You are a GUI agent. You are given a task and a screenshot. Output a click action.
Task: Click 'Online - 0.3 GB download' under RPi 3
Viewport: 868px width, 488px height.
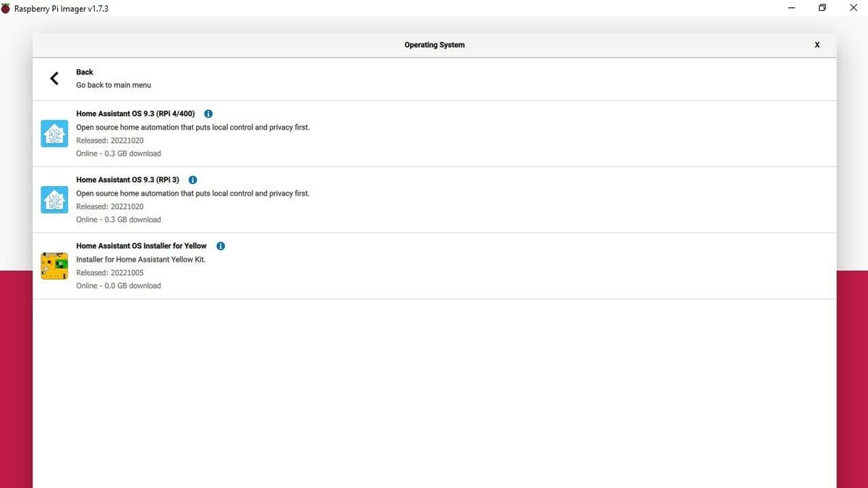coord(119,219)
